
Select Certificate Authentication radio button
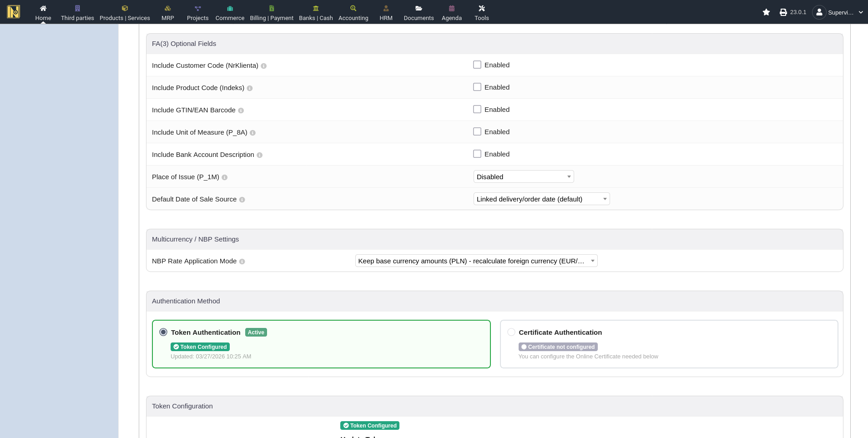[x=511, y=332]
